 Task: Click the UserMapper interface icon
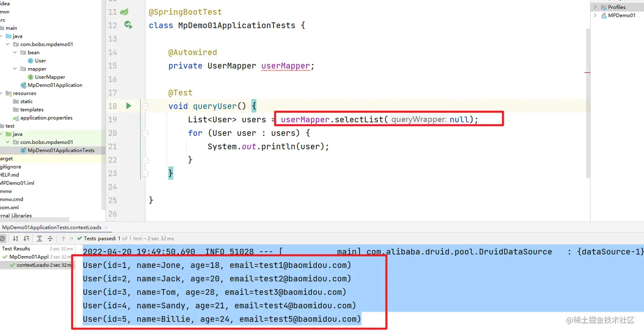(30, 77)
